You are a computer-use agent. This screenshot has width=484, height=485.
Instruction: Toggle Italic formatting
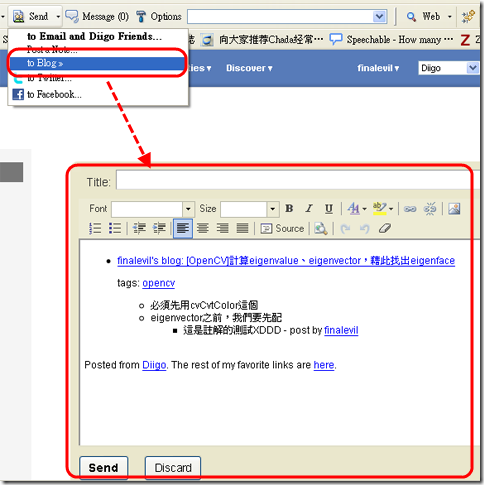[x=309, y=208]
